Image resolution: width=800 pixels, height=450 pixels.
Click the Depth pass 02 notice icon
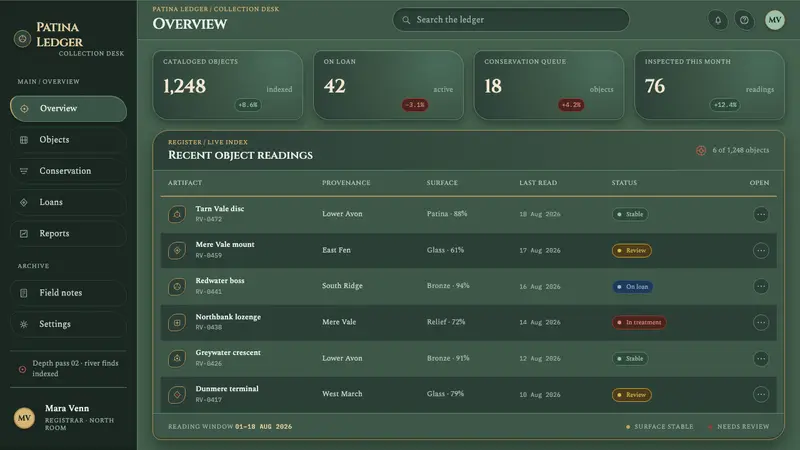22,369
